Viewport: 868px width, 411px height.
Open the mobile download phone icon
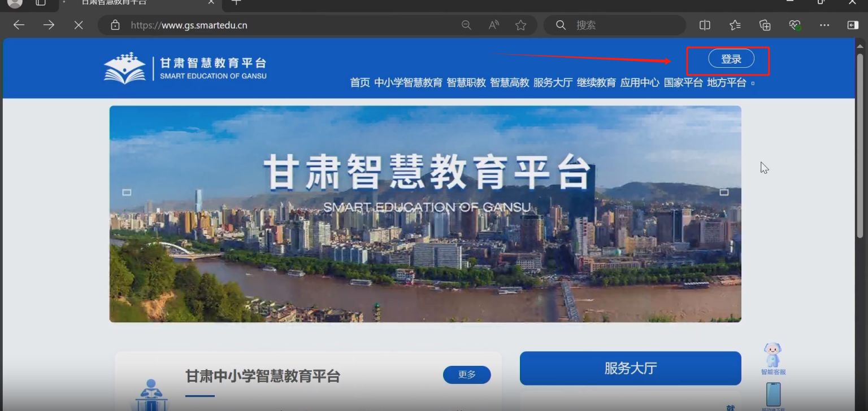(773, 396)
